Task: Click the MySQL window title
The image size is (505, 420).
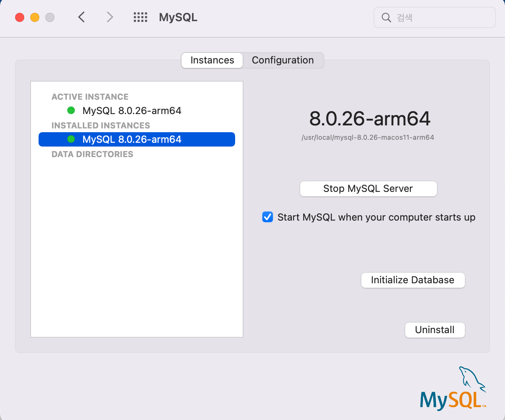Action: coord(178,17)
